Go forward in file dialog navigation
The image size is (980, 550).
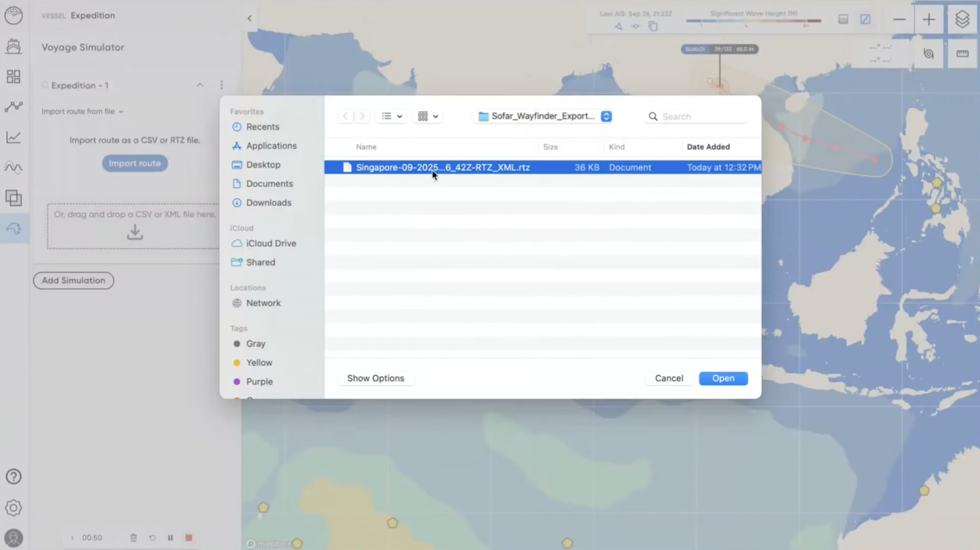pyautogui.click(x=362, y=116)
